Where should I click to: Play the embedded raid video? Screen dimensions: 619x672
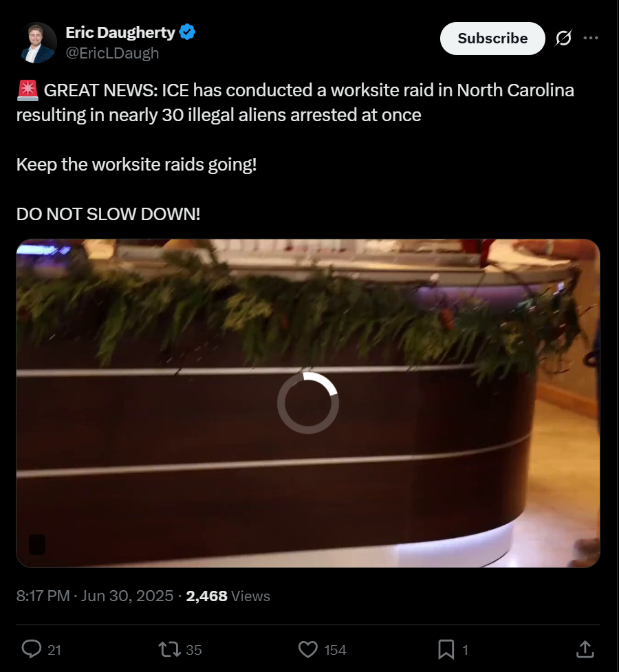pyautogui.click(x=308, y=403)
